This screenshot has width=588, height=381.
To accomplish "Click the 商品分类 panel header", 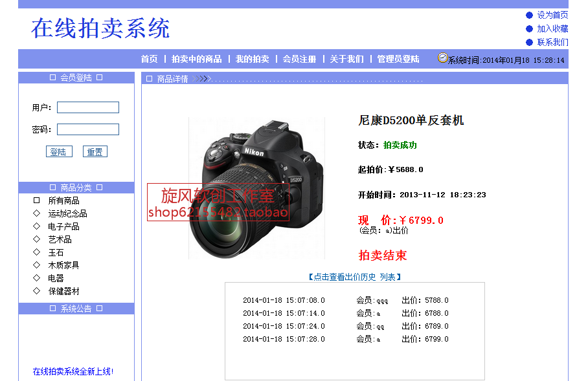I will point(76,188).
